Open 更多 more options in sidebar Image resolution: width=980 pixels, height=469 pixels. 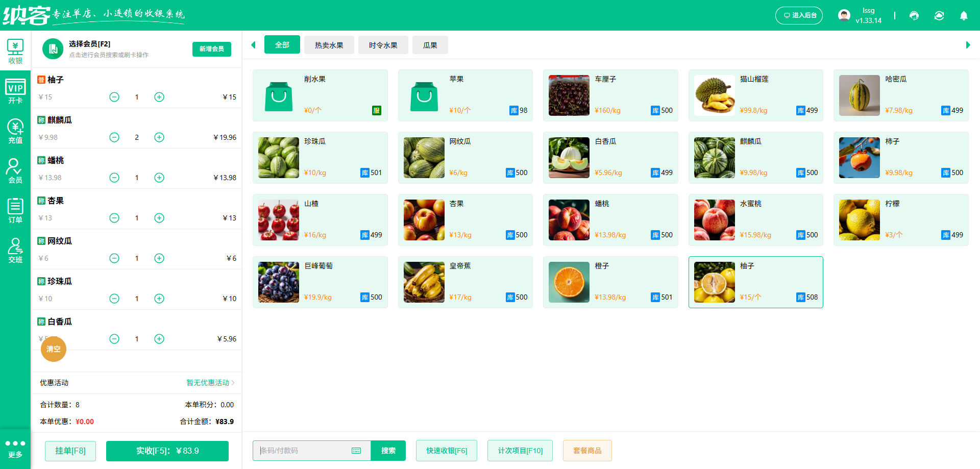click(x=15, y=449)
